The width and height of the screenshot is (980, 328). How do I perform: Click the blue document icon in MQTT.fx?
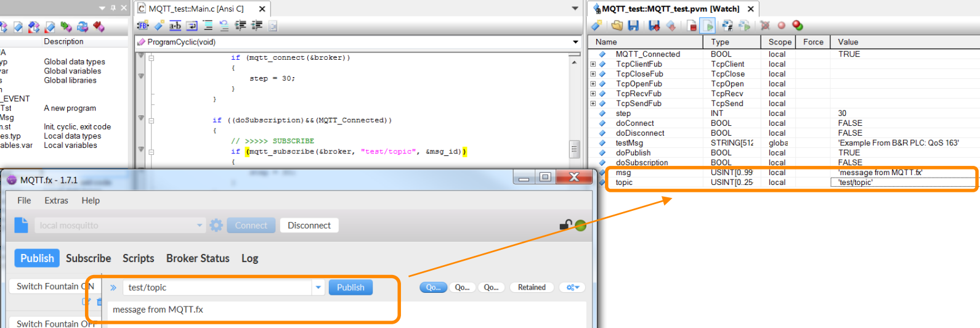click(x=21, y=225)
